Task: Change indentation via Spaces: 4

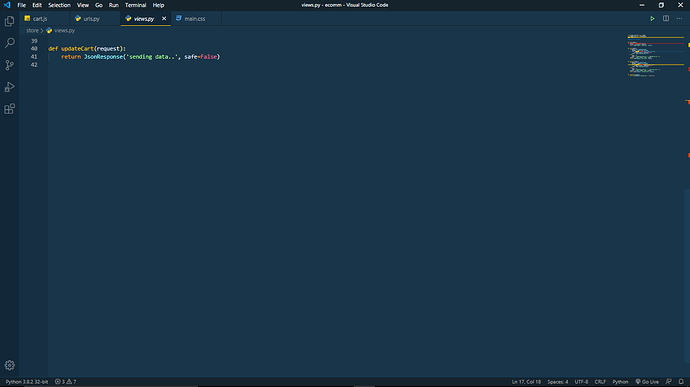Action: pos(558,382)
